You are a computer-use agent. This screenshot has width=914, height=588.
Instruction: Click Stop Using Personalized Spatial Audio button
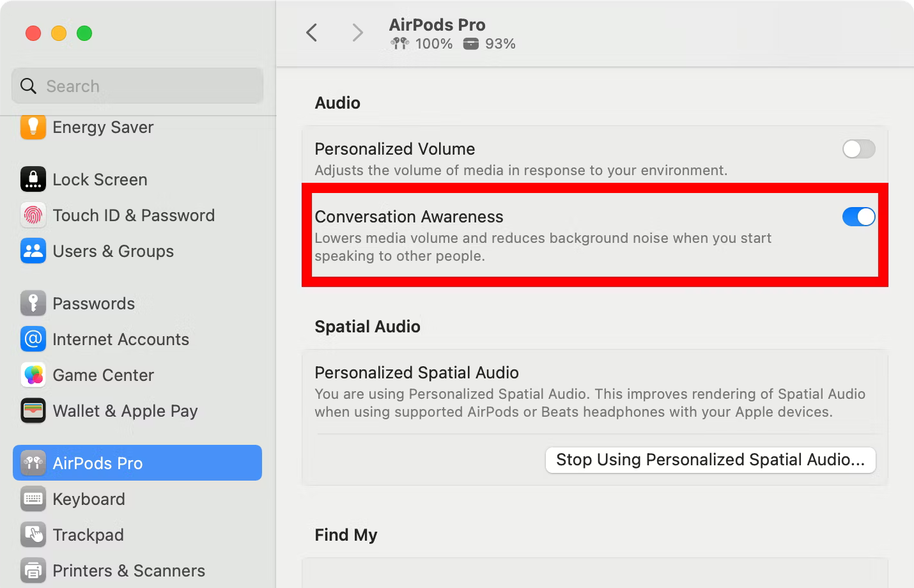710,460
